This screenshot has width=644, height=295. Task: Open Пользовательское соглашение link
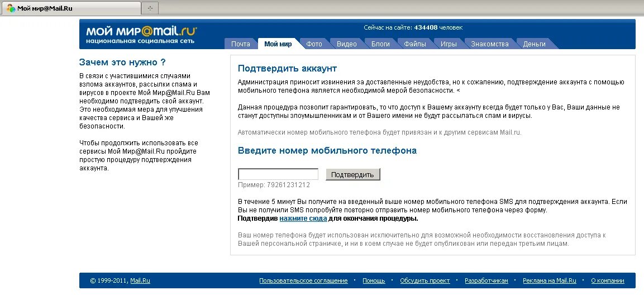tap(303, 281)
